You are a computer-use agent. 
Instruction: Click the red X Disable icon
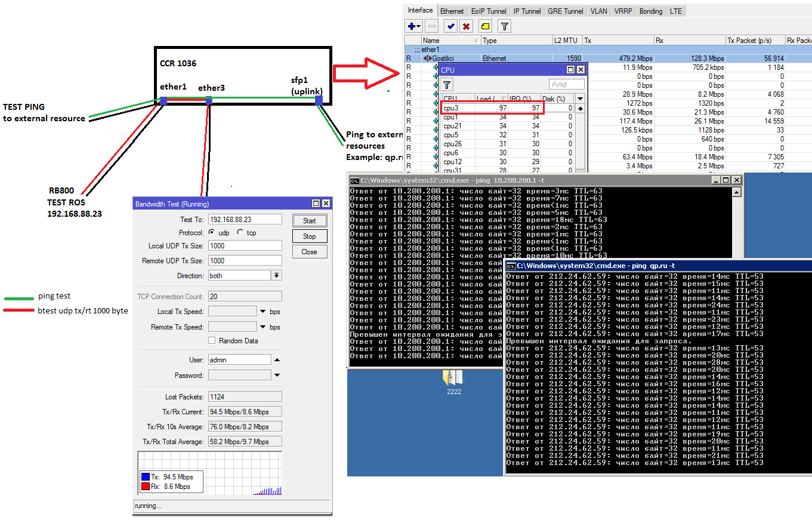467,26
